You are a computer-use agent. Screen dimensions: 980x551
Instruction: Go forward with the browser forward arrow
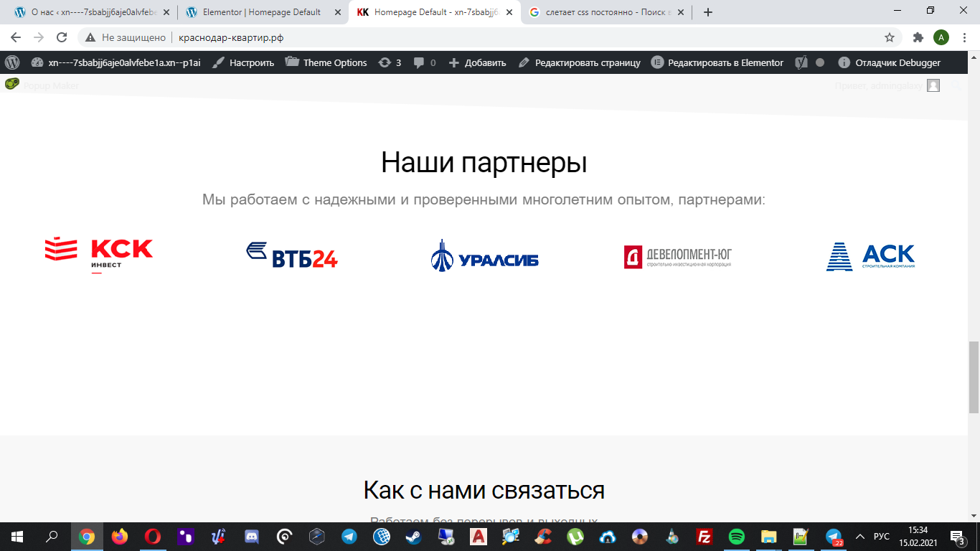pyautogui.click(x=39, y=37)
